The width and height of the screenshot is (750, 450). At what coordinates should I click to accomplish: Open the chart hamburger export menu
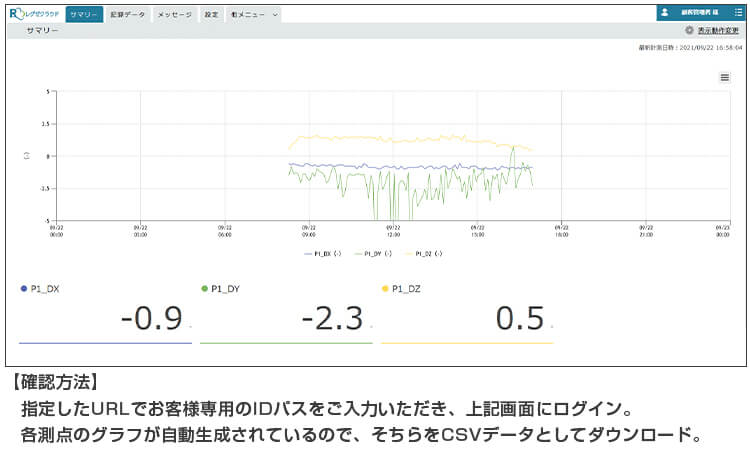(725, 77)
